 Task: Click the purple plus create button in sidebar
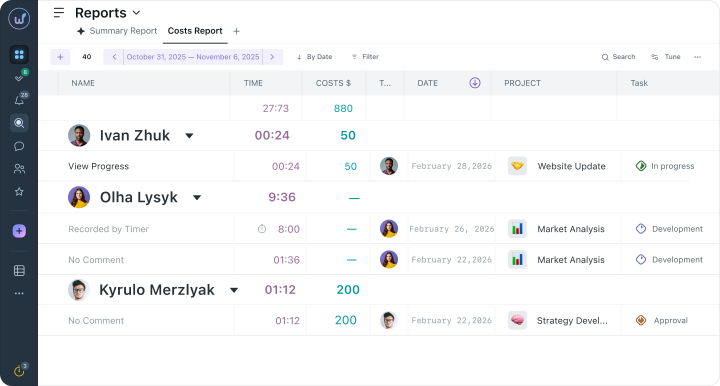click(x=19, y=231)
